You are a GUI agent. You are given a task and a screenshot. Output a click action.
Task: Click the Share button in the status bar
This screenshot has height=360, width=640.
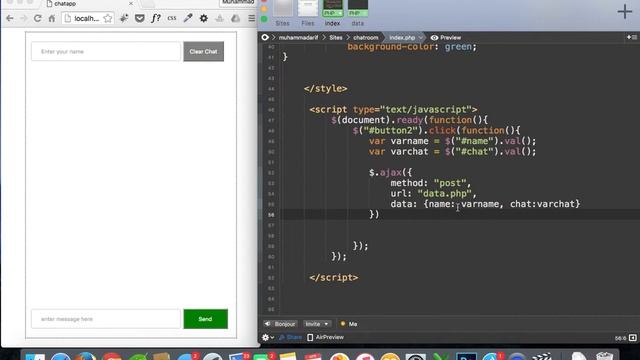pos(291,338)
